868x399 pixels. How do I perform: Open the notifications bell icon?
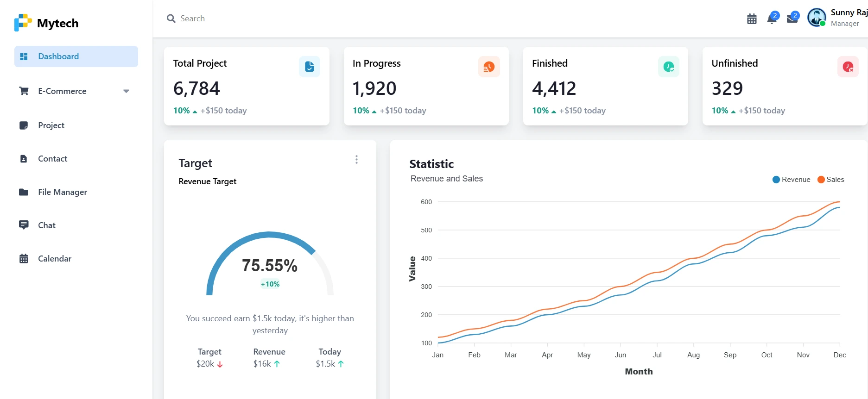[x=772, y=19]
